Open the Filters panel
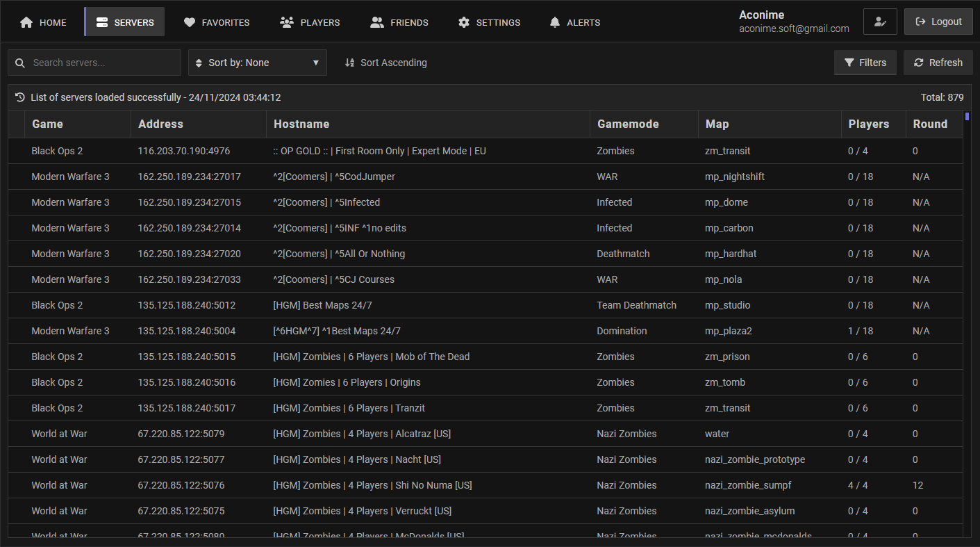The height and width of the screenshot is (547, 980). [x=865, y=63]
